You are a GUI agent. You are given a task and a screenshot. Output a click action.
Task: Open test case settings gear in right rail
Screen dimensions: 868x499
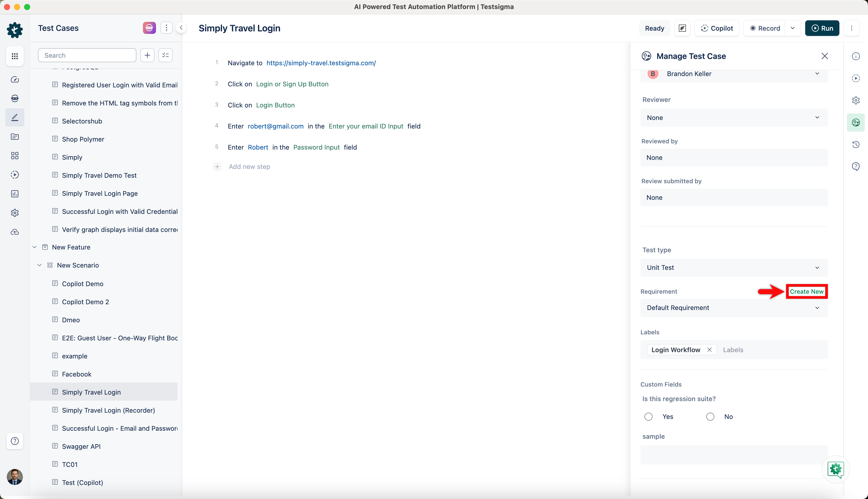856,100
